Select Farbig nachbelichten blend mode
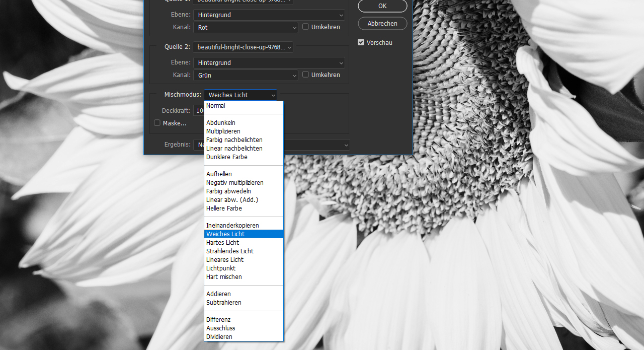Viewport: 644px width, 350px height. pos(244,140)
